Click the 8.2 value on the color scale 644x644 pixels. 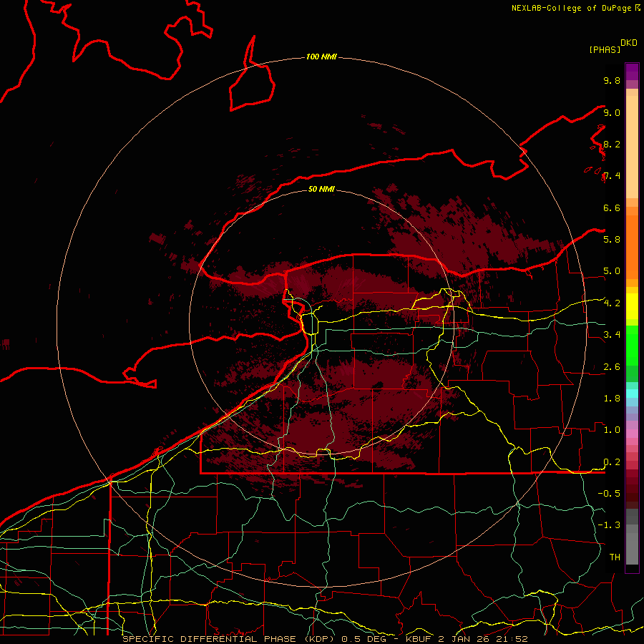(612, 144)
